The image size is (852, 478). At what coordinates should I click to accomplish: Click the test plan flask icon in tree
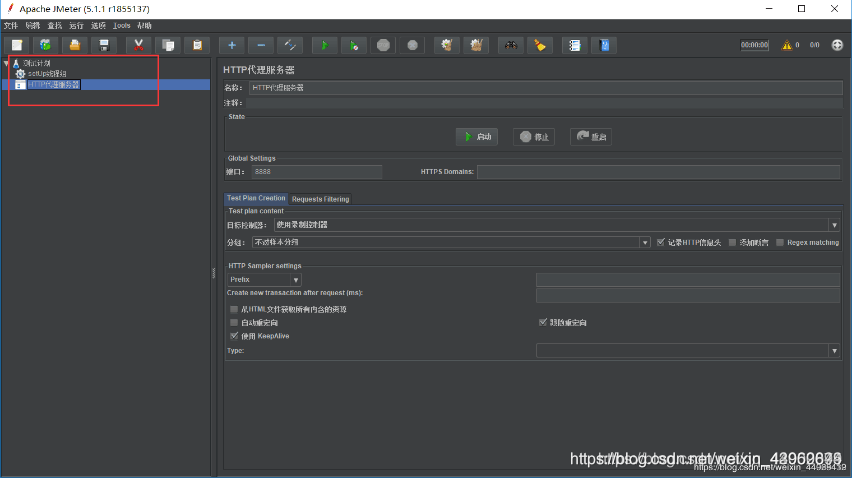(16, 63)
